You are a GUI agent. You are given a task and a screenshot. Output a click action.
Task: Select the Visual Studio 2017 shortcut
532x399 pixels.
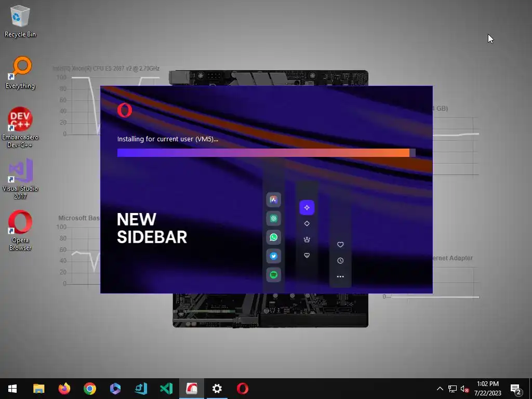point(20,179)
